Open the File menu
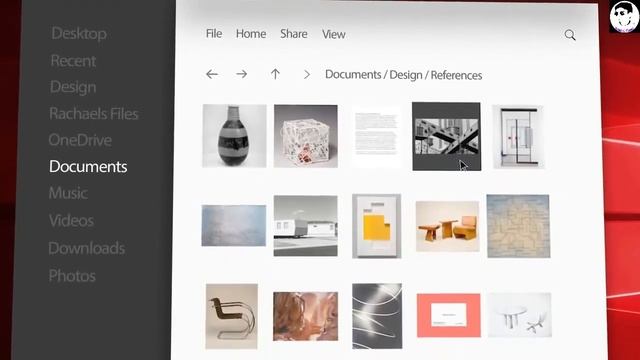 point(214,33)
